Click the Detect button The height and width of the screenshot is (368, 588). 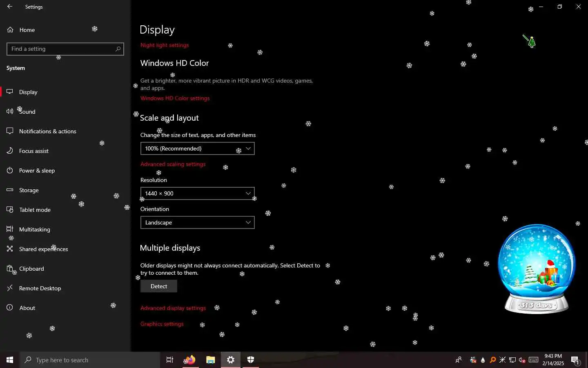pos(159,286)
